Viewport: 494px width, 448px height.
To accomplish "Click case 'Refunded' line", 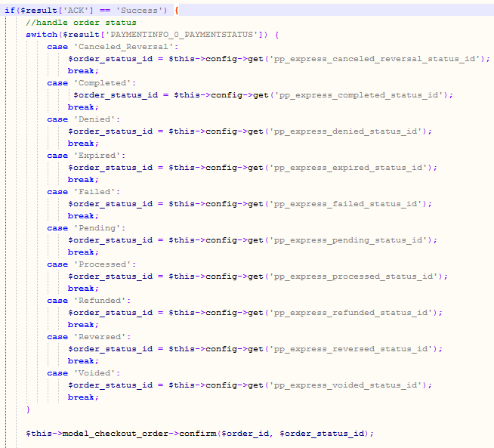I will click(89, 301).
